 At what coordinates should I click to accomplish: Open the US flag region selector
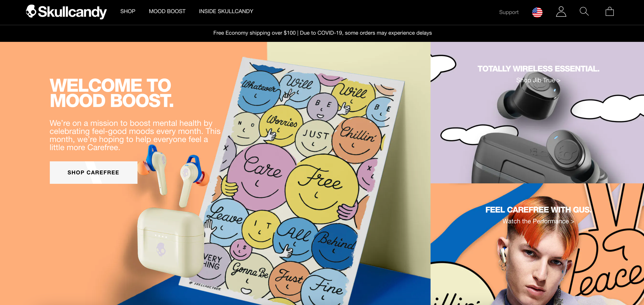click(537, 12)
